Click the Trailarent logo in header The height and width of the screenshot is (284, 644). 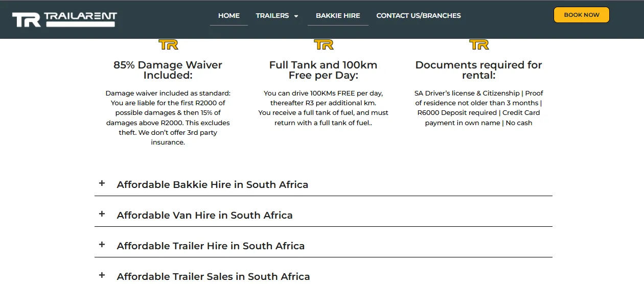[x=64, y=19]
